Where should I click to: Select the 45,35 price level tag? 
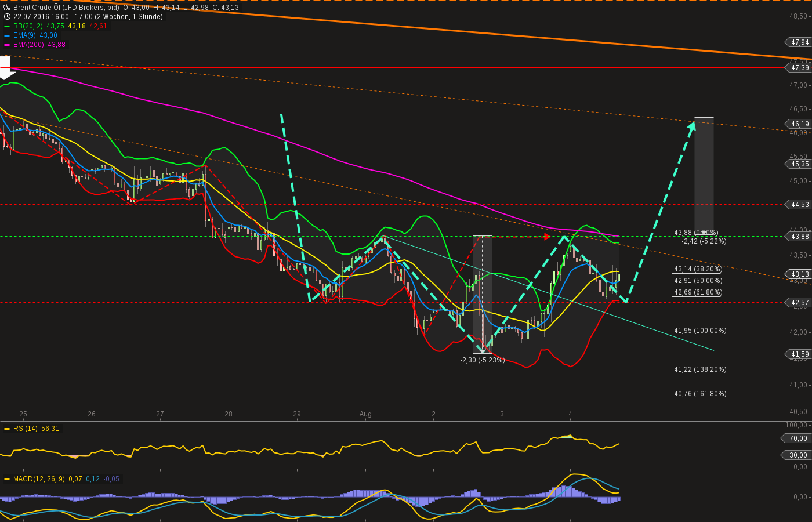click(798, 164)
